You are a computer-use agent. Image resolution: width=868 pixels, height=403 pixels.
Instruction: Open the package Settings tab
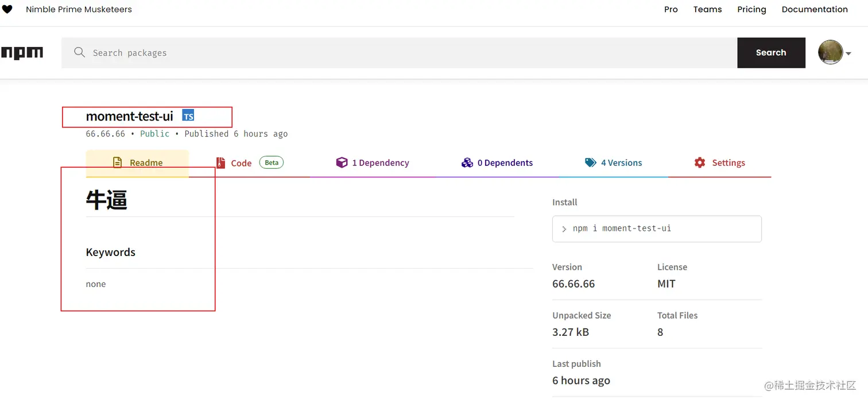pos(720,163)
